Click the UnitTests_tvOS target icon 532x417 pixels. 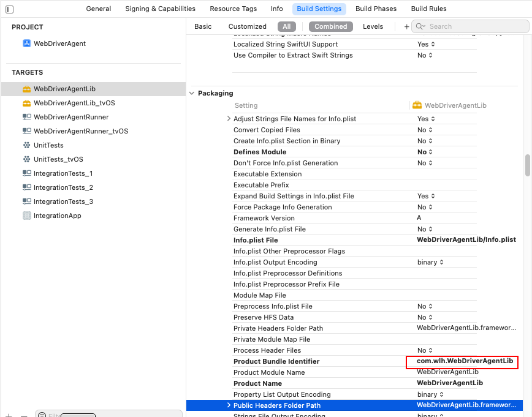tap(26, 159)
